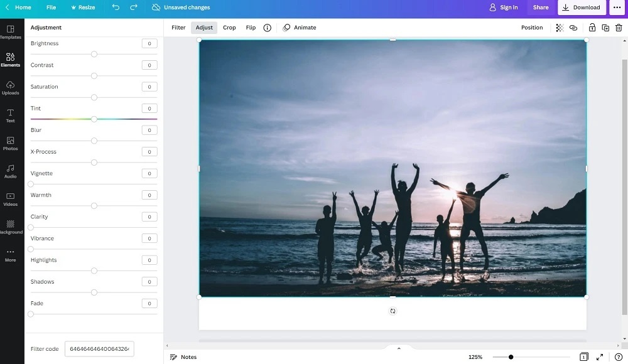This screenshot has width=628, height=364.
Task: Switch to the Crop tab
Action: click(x=229, y=27)
